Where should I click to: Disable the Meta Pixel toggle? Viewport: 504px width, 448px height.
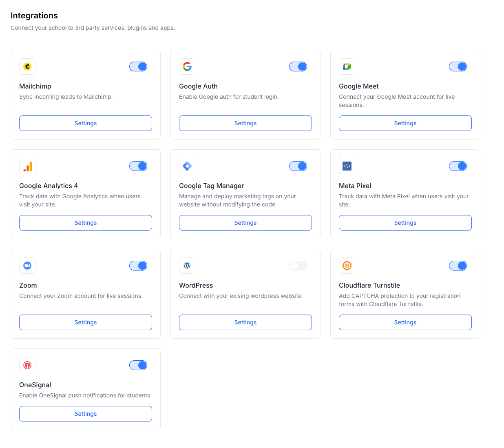tap(458, 166)
